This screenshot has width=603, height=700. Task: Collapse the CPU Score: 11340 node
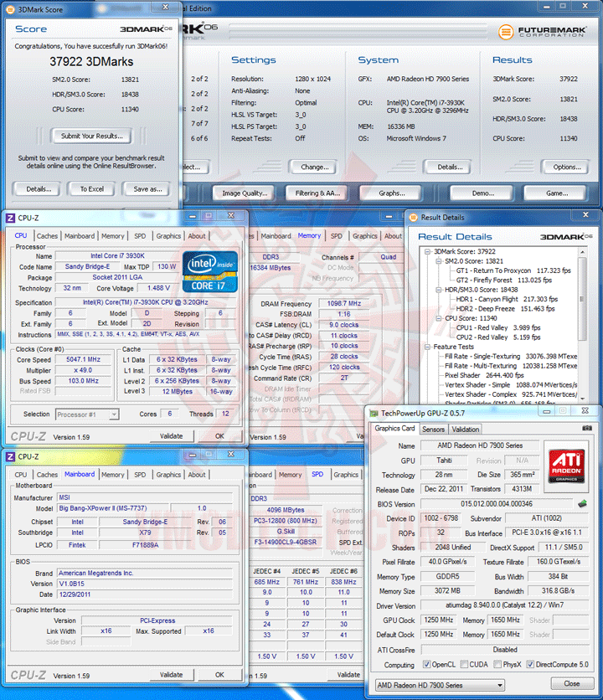coord(439,318)
